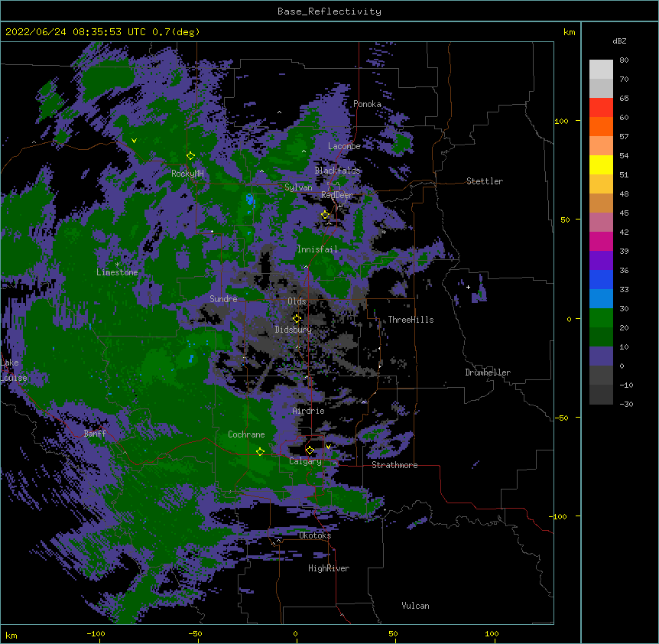Click the Drumheller label

(488, 372)
